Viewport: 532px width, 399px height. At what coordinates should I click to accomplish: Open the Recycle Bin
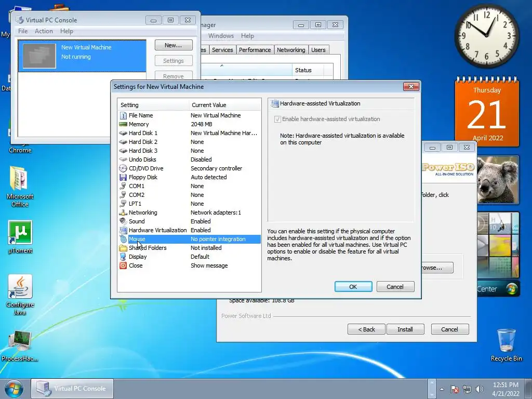(506, 345)
